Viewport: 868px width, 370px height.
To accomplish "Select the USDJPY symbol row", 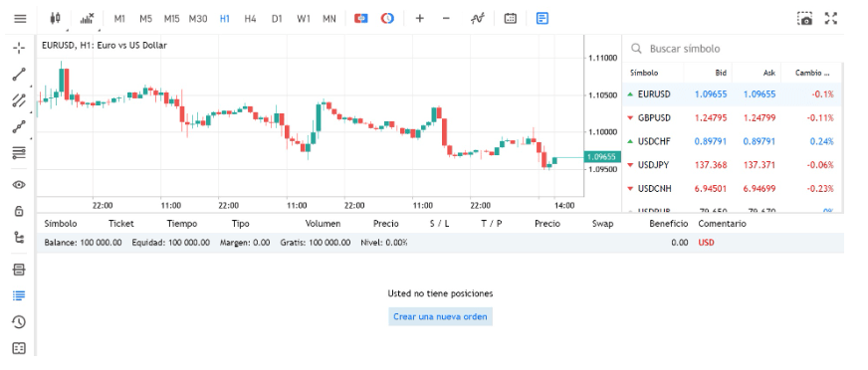I will (x=733, y=165).
